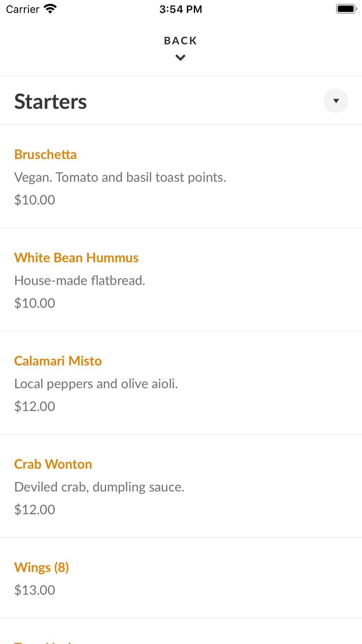Tap the Deviled crab, dumpling sauce description

coord(99,487)
